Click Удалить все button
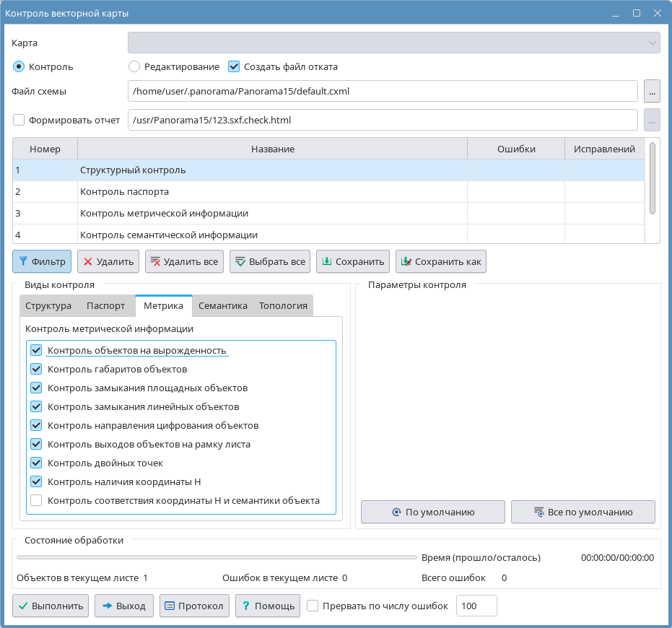This screenshot has width=672, height=628. tap(184, 261)
